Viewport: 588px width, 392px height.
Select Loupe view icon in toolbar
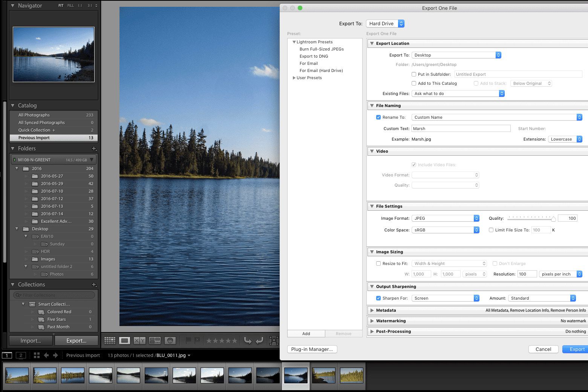point(124,340)
